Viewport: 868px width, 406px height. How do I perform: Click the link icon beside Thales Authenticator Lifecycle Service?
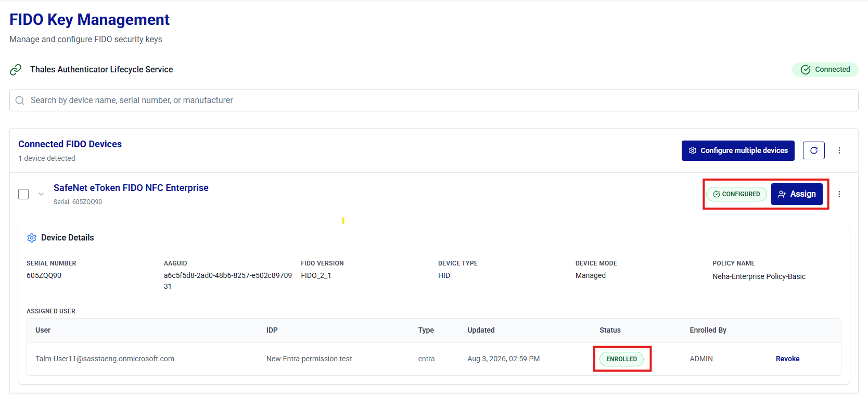(16, 70)
